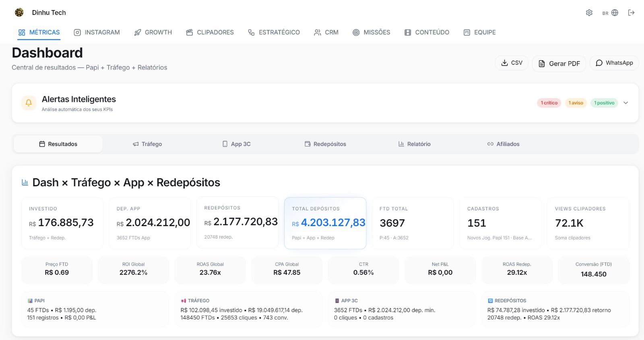Switch to the Tráfego tab
Viewport: 644px width, 340px height.
coord(147,144)
